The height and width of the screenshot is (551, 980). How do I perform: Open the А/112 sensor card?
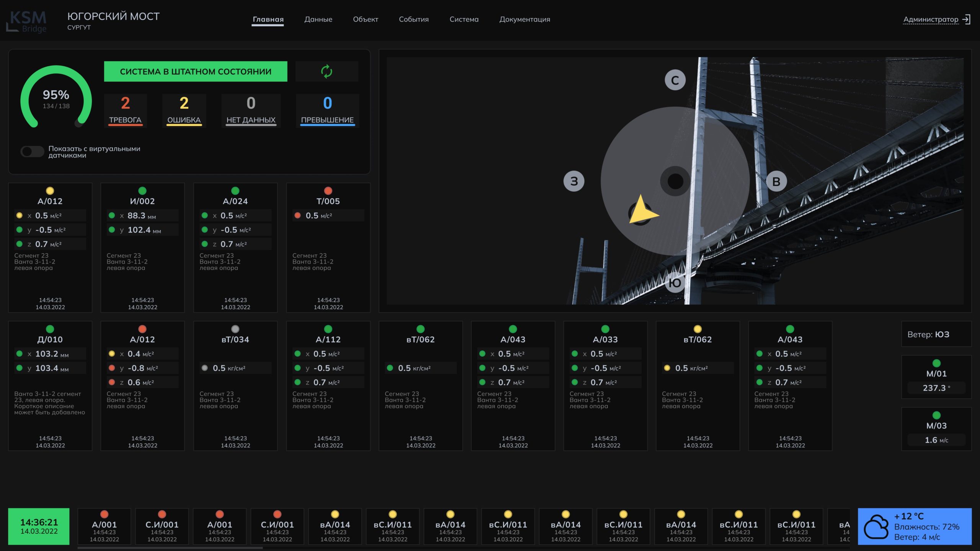pyautogui.click(x=328, y=386)
